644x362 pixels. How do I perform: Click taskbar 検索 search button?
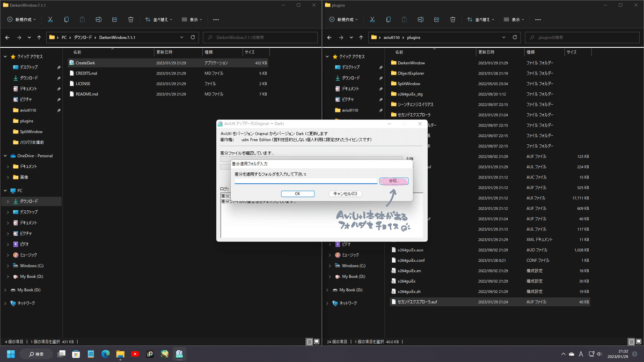(x=37, y=354)
